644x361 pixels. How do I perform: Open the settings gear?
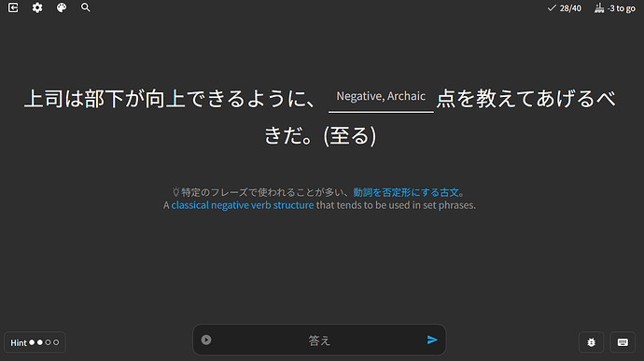[x=37, y=7]
